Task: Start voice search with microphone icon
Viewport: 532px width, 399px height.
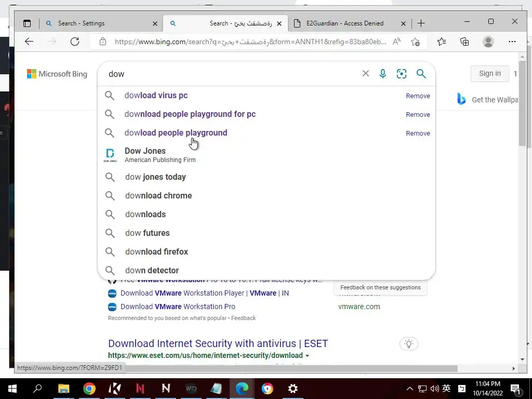Action: click(x=383, y=74)
